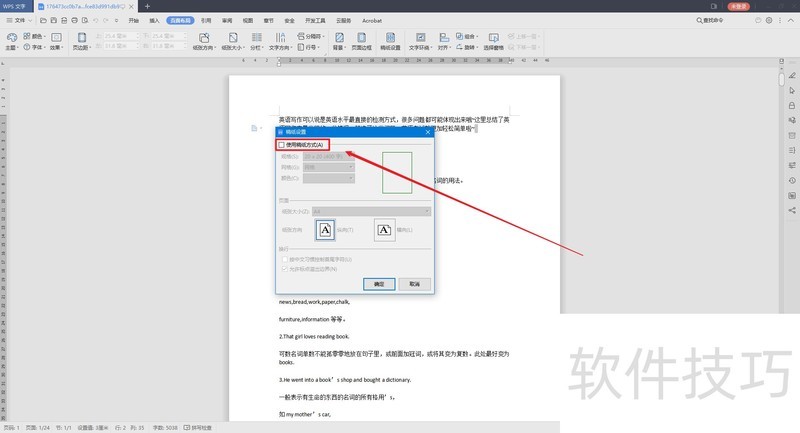Open the 主题 theme gallery
Viewport: 800px width, 433px height.
(x=11, y=41)
